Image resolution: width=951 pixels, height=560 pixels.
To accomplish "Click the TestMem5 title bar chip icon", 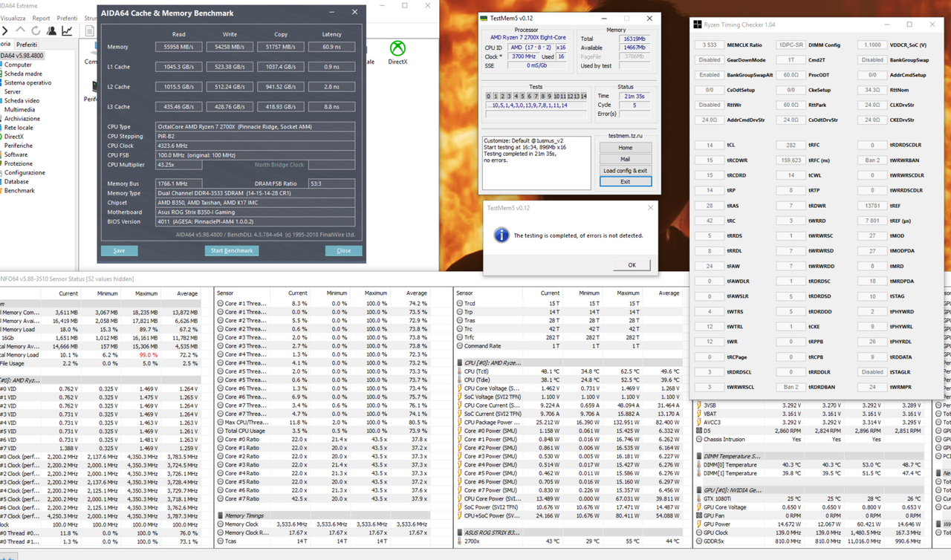I will (483, 18).
